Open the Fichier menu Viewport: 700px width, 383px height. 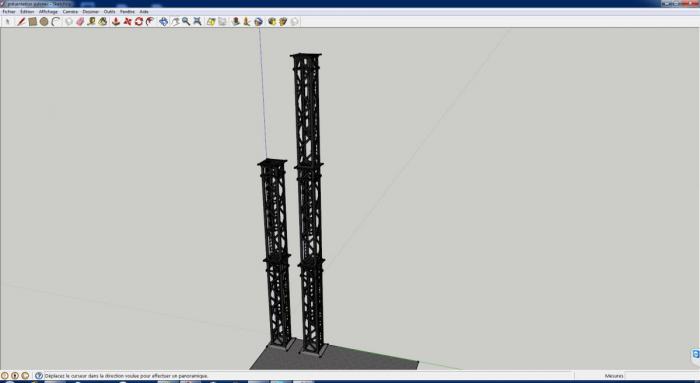pyautogui.click(x=8, y=12)
